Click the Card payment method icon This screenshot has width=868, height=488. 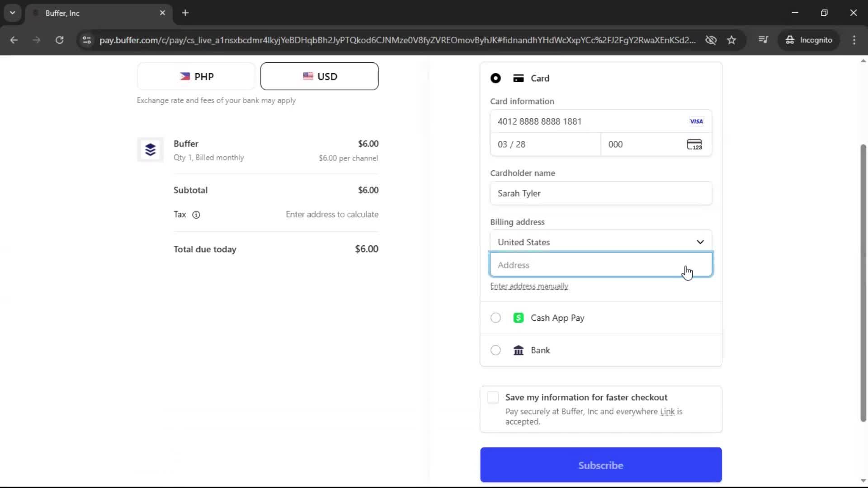point(518,78)
